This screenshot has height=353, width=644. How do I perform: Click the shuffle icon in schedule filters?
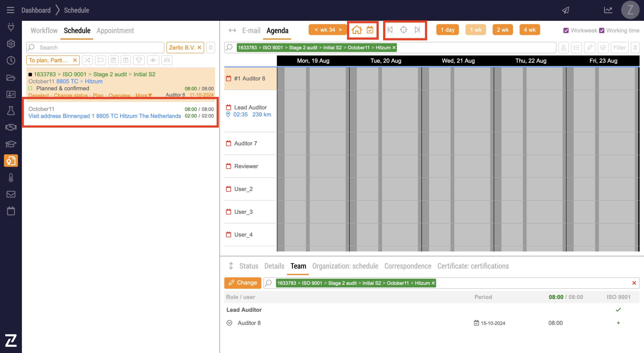[87, 60]
